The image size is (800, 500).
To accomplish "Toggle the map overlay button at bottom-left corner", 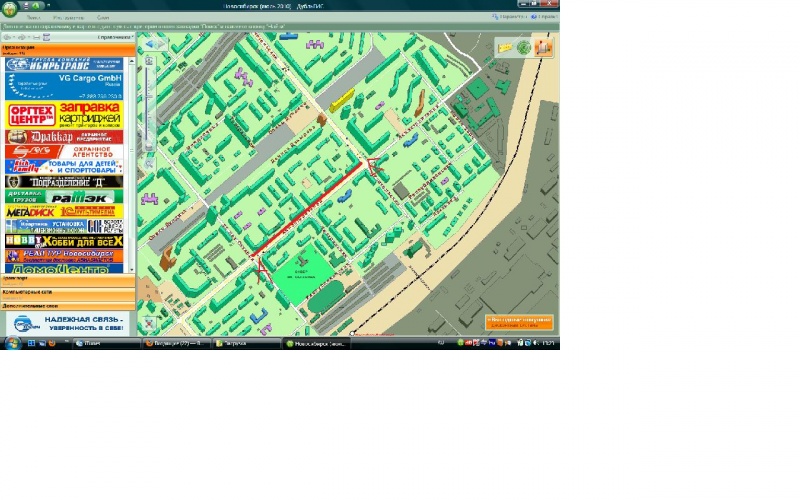I will click(148, 323).
